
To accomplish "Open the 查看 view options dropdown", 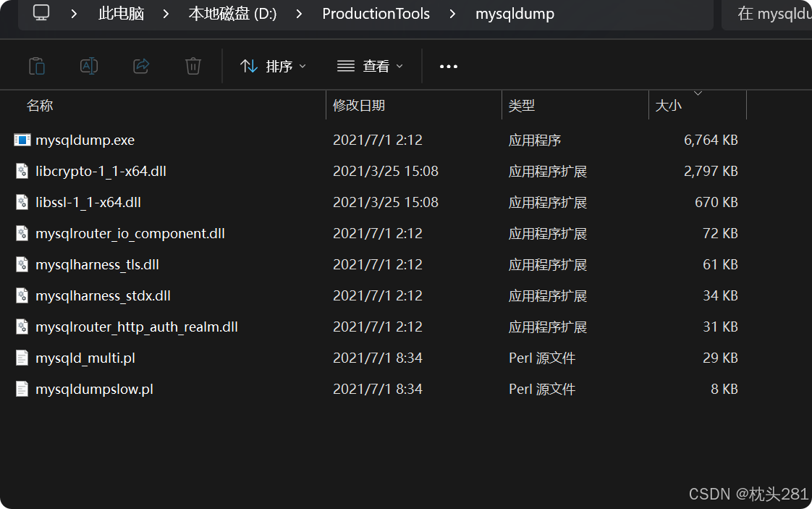I will pyautogui.click(x=369, y=65).
